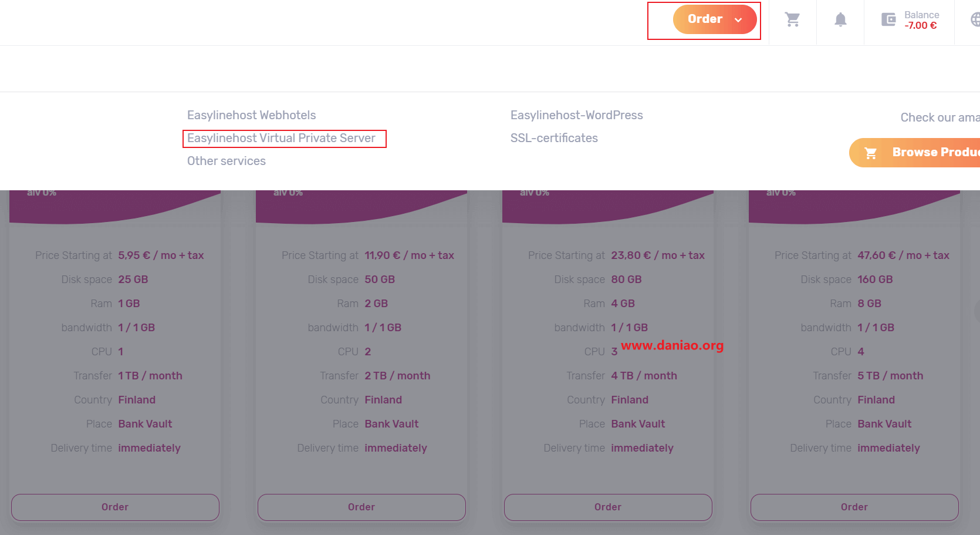Open Easylinehost-WordPress menu item
Image resolution: width=980 pixels, height=535 pixels.
pos(577,115)
